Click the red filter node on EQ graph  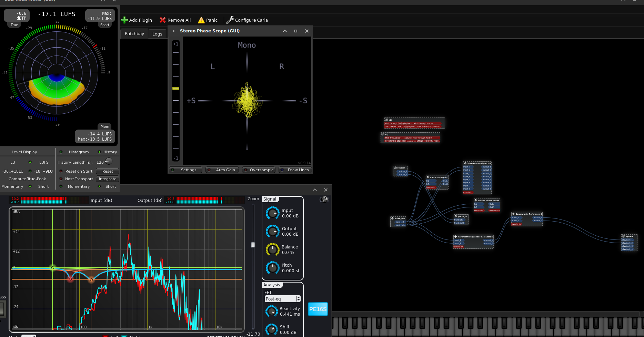[x=70, y=279]
